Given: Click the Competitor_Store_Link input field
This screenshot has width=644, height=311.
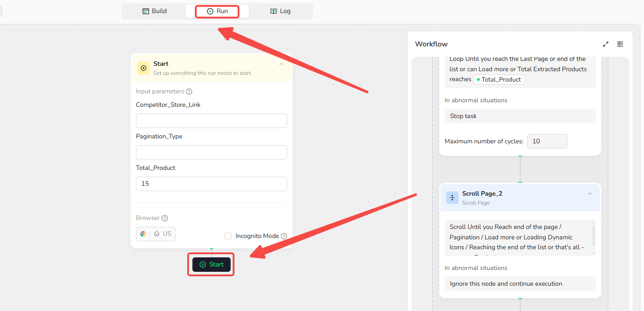Looking at the screenshot, I should click(211, 121).
